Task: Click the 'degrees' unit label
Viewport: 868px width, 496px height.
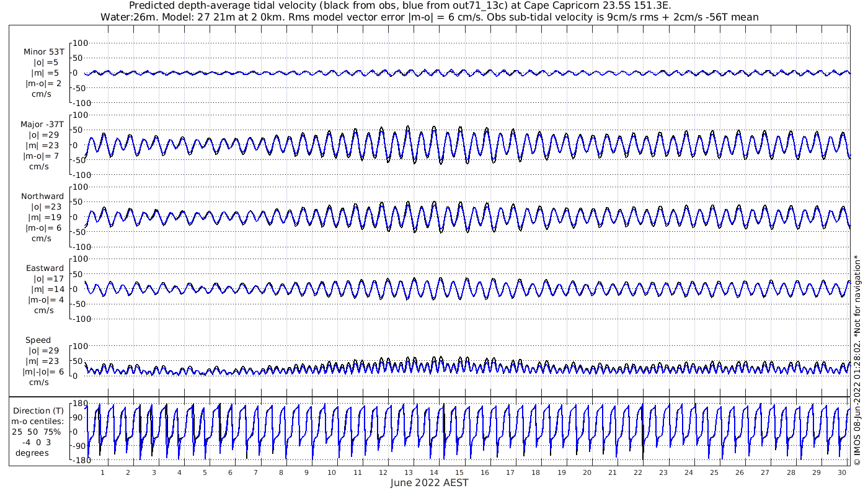Action: tap(32, 453)
